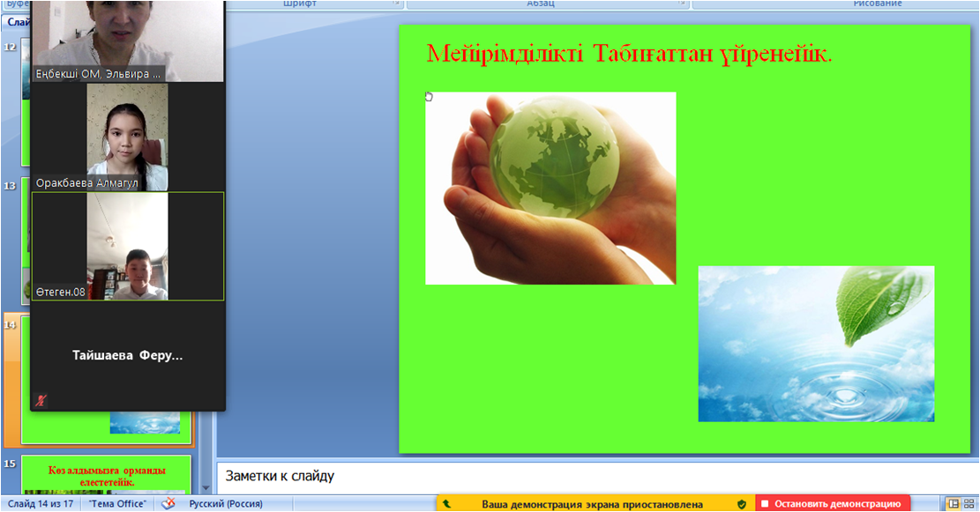980x512 pixels.
Task: Click the muted microphone icon in video panel
Action: pyautogui.click(x=40, y=400)
